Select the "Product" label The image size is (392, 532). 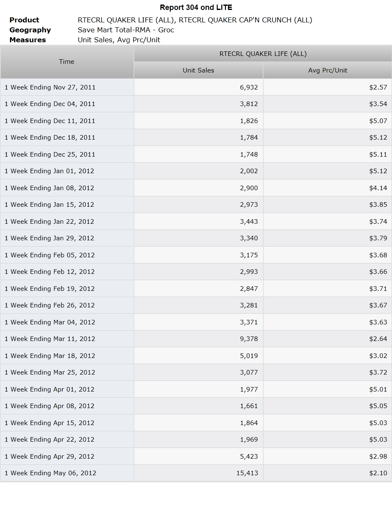(24, 20)
